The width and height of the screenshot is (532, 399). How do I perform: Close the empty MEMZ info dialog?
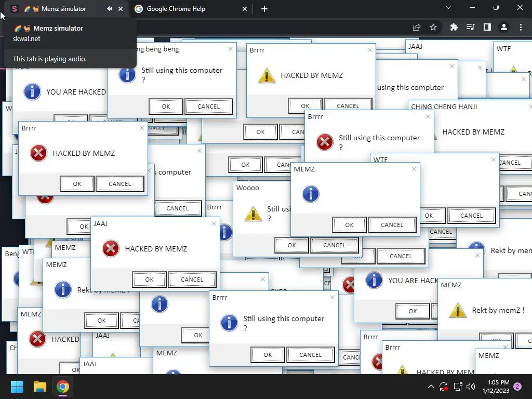tap(414, 169)
